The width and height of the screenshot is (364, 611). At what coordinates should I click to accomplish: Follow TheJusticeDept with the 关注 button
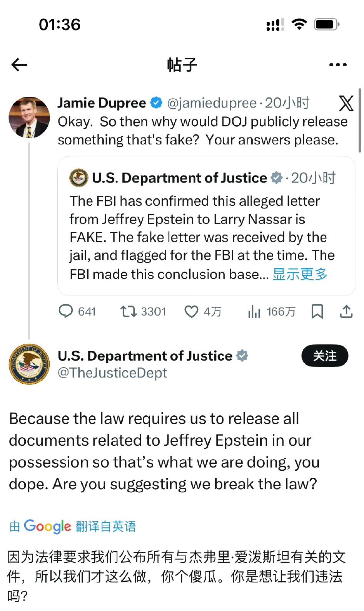tap(325, 356)
